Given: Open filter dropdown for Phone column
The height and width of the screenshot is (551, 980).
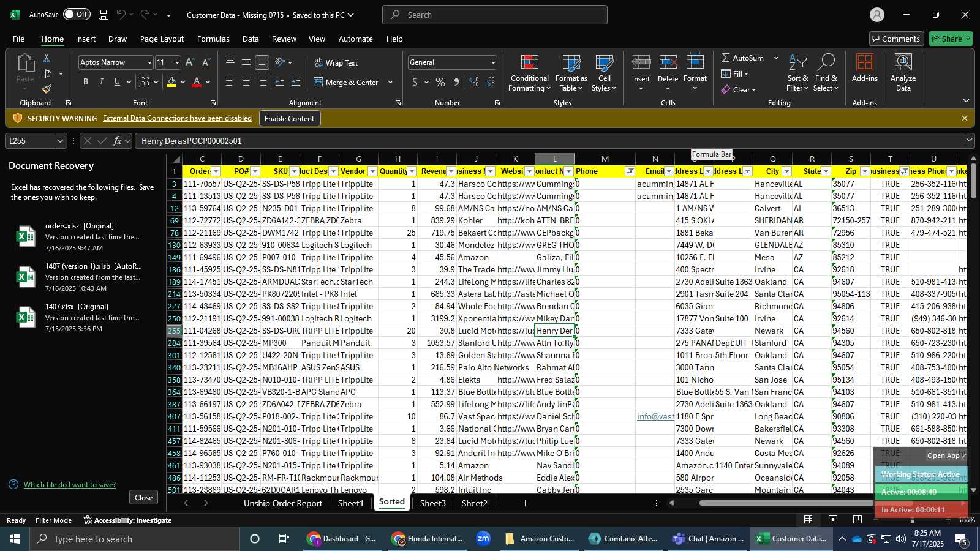Looking at the screenshot, I should point(630,171).
